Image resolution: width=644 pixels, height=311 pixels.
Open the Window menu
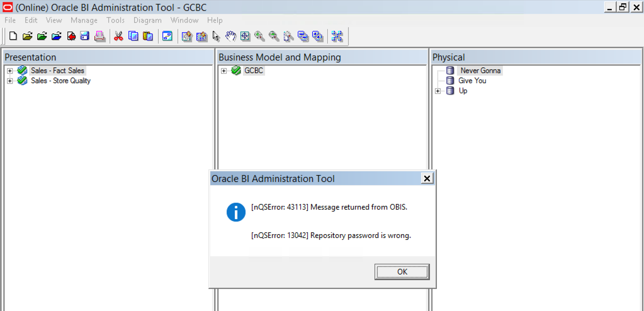pos(184,20)
